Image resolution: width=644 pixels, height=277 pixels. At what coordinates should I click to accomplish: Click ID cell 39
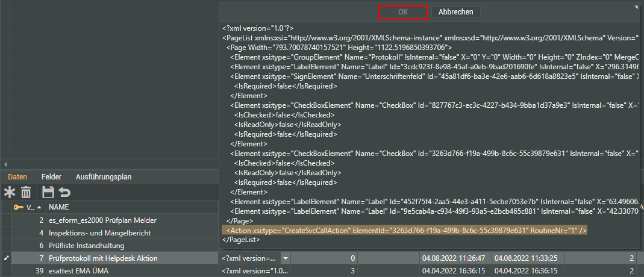click(29, 271)
